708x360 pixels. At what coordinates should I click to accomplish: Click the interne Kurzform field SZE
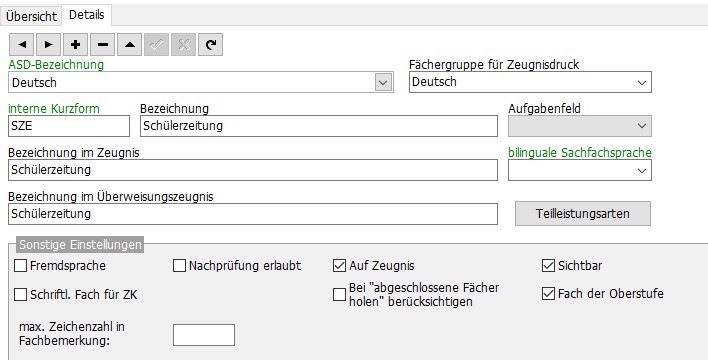[x=69, y=126]
